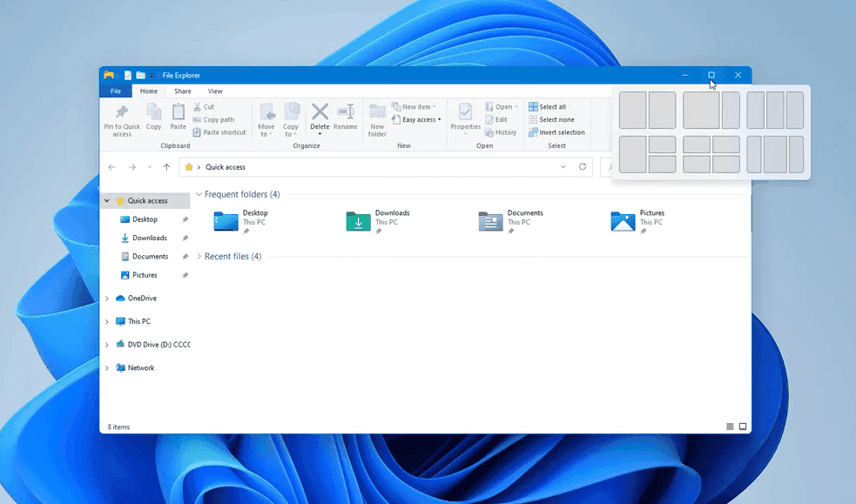
Task: Open the Move to menu
Action: pos(266,120)
